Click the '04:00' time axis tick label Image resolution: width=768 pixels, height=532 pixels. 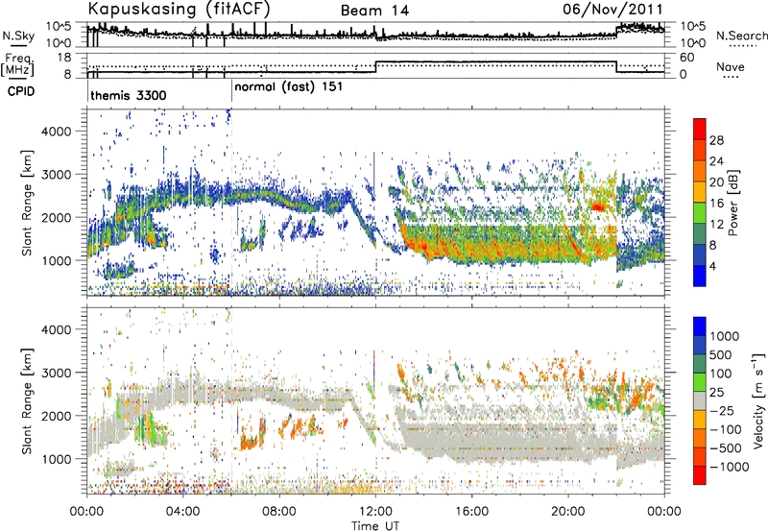pos(183,512)
